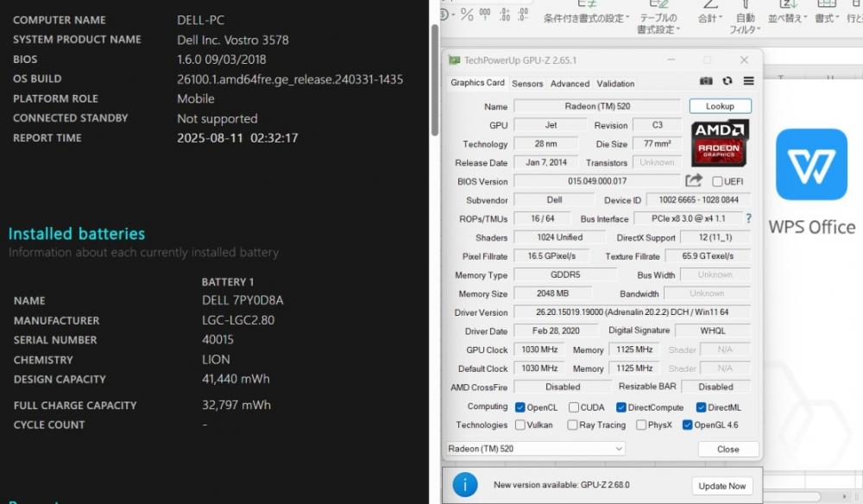Click the AMD Radeon Graphics logo
Image resolution: width=863 pixels, height=504 pixels.
tap(720, 143)
